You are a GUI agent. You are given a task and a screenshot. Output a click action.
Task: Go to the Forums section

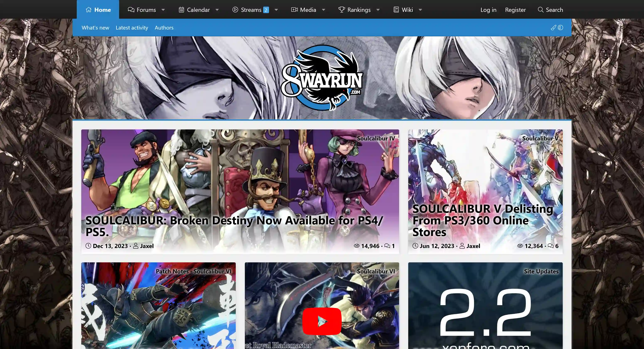[142, 10]
